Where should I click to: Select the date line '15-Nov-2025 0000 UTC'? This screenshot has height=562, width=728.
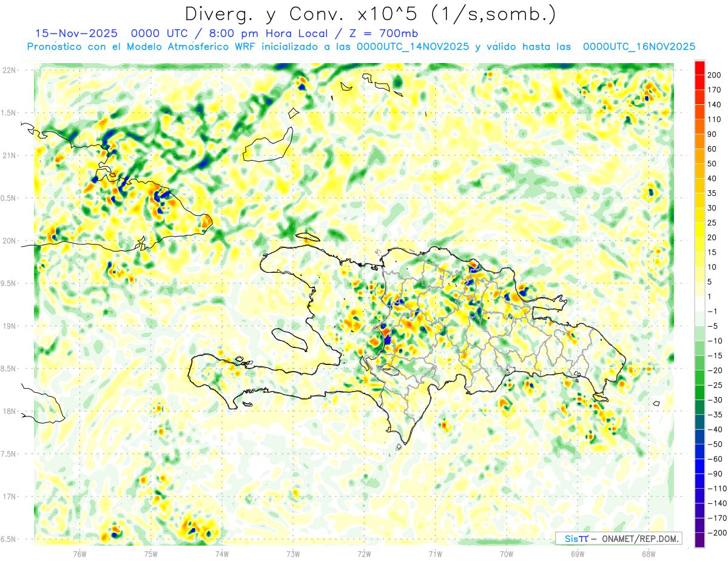[113, 33]
